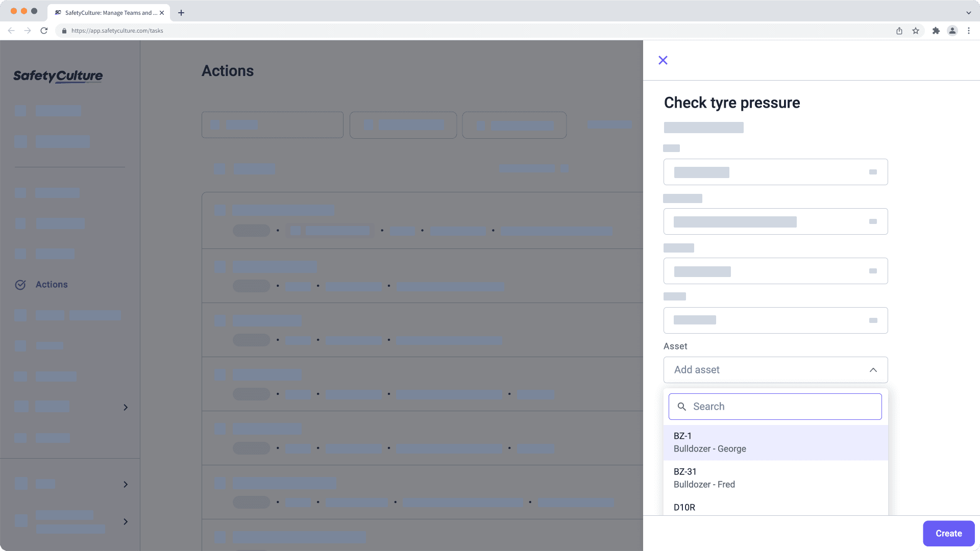
Task: Expand the Add asset dropdown
Action: pos(775,369)
